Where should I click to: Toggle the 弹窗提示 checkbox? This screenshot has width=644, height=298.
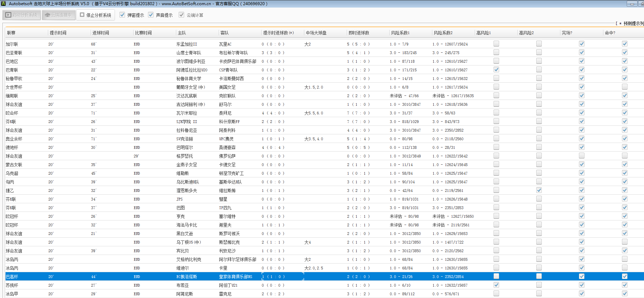(x=122, y=15)
